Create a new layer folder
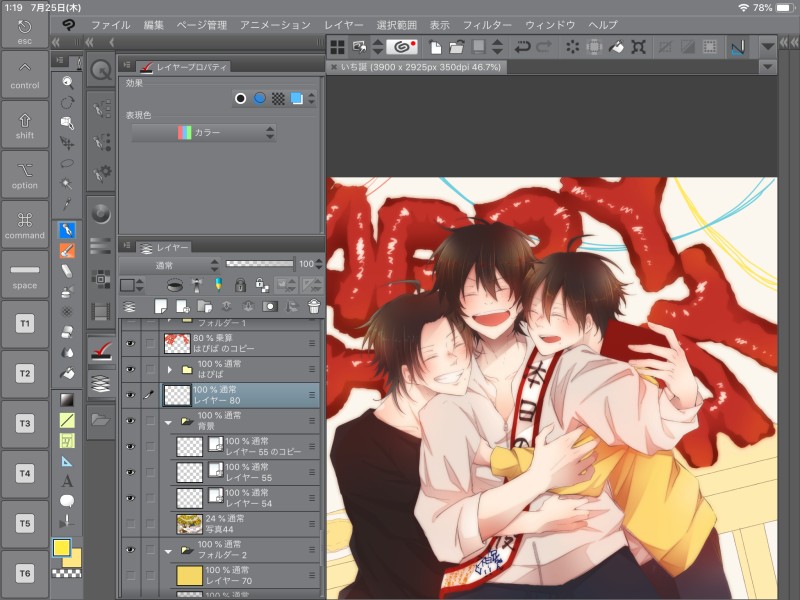The height and width of the screenshot is (600, 800). coord(205,306)
